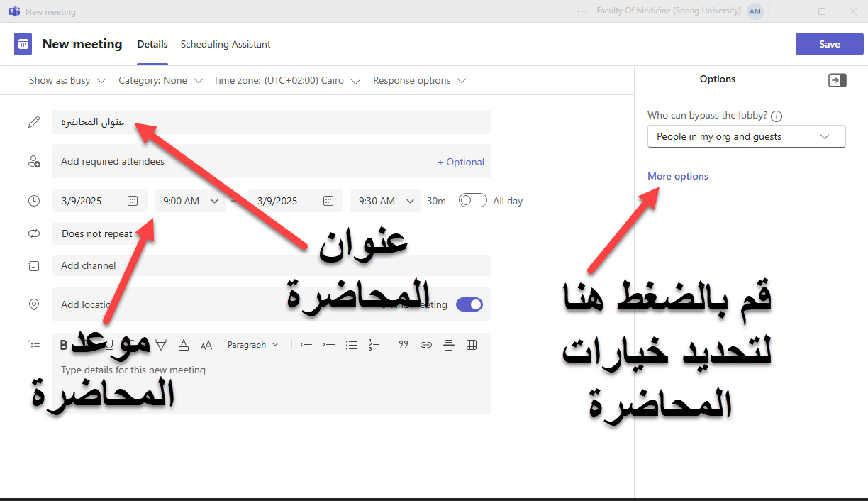This screenshot has width=868, height=501.
Task: Apply quote formatting in the editor
Action: pyautogui.click(x=404, y=345)
